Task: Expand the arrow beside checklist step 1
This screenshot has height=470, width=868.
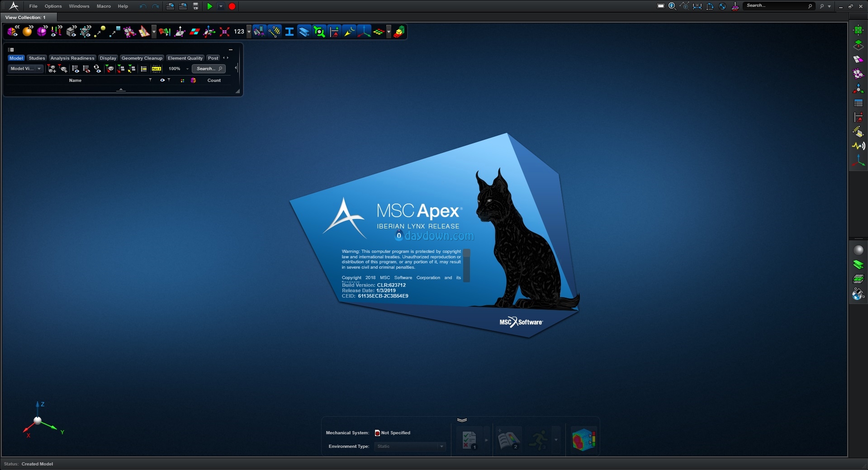Action: click(486, 440)
